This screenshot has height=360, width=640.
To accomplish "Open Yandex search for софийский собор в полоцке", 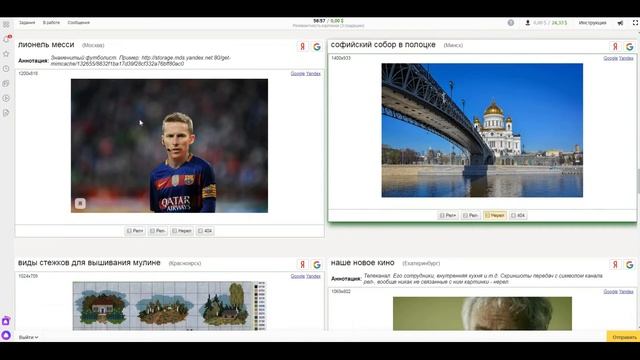I will pos(615,47).
